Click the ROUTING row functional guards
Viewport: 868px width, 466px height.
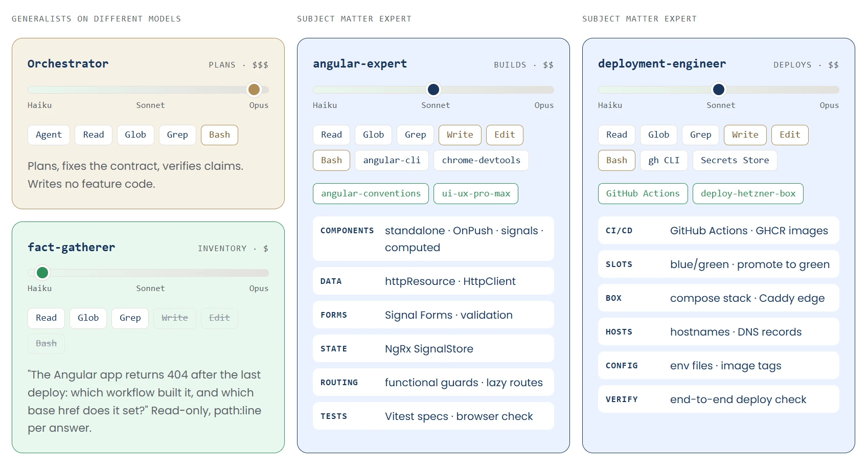tap(433, 383)
